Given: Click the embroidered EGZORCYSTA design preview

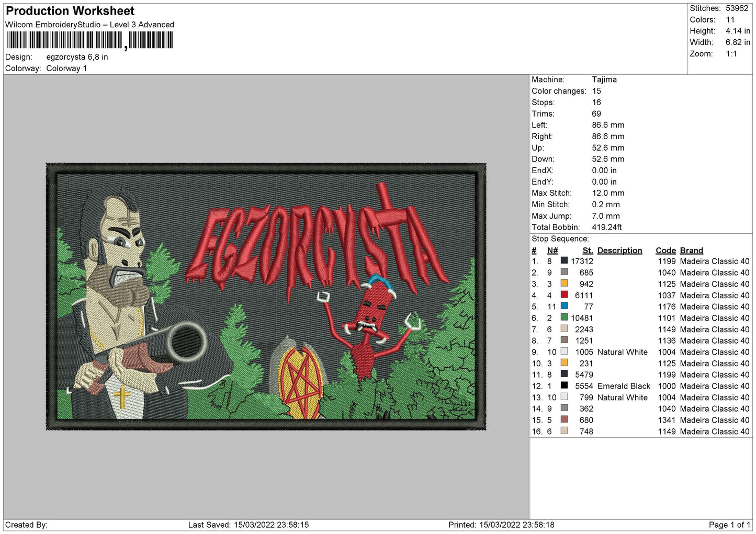Looking at the screenshot, I should point(266,297).
